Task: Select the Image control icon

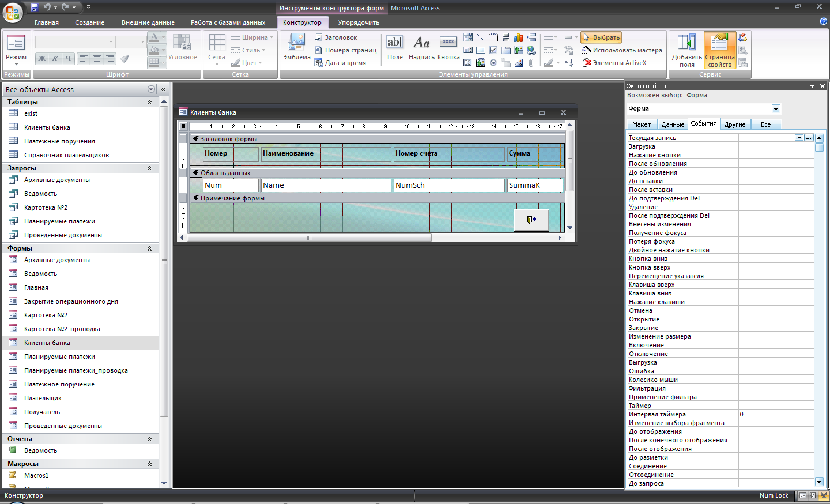Action: click(x=519, y=63)
